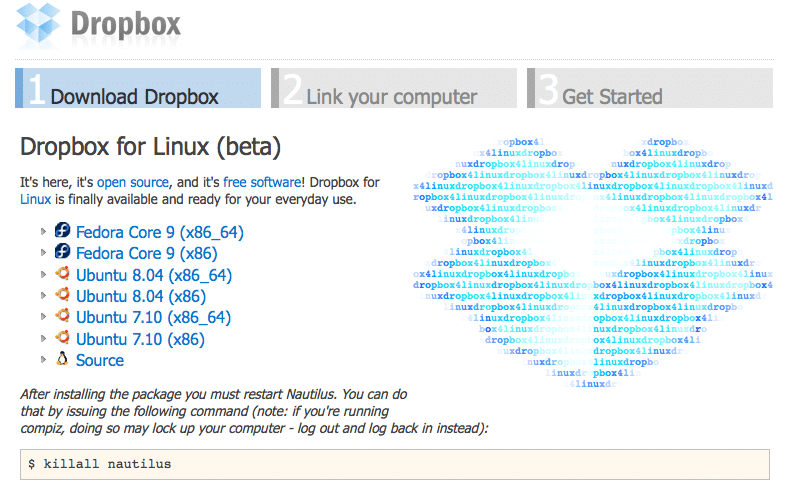Expand arrow before Source entry
The image size is (799, 492).
tap(43, 359)
